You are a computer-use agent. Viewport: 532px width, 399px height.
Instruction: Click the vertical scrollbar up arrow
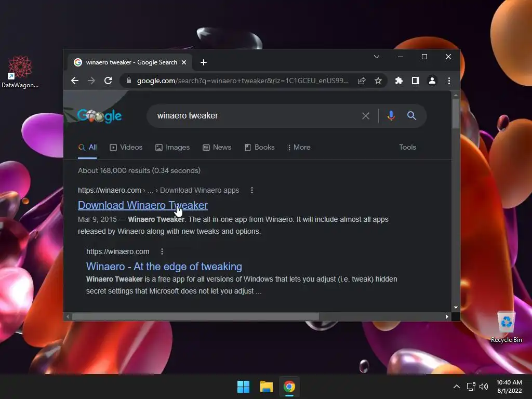[456, 96]
